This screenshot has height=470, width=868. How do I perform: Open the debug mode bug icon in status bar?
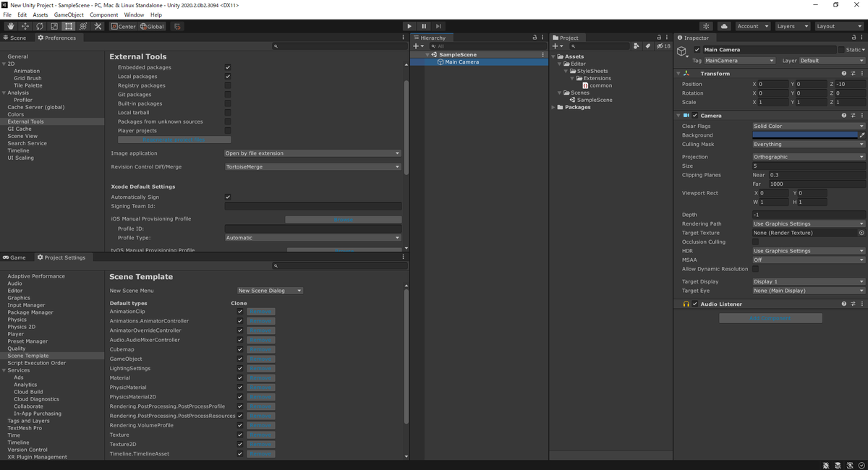827,465
